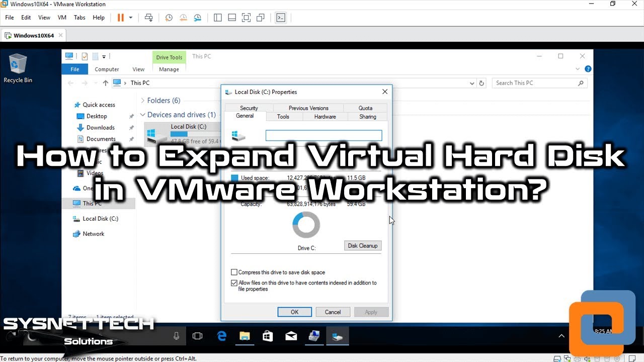Open the Customize Quick Access Toolbar dropdown

(x=104, y=56)
